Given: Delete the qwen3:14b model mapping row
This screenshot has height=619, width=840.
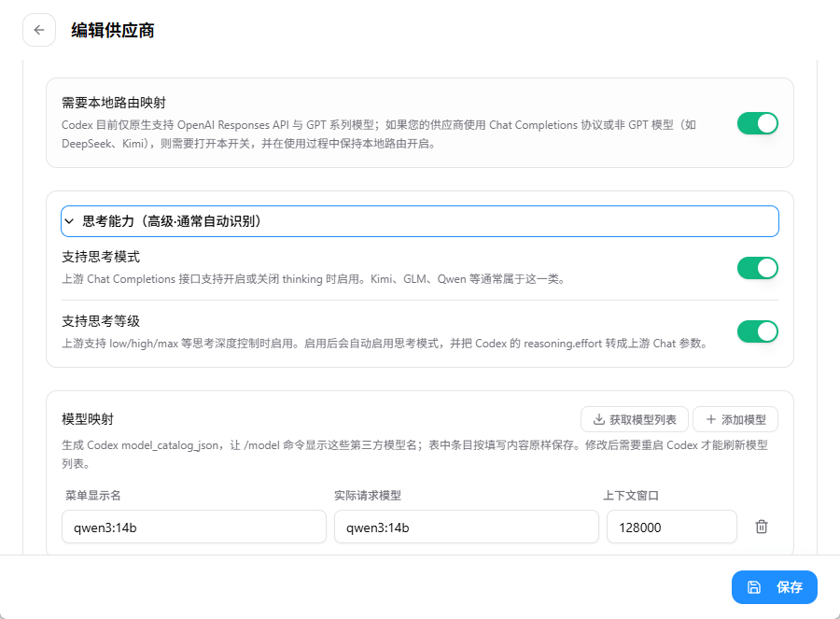Looking at the screenshot, I should [762, 527].
